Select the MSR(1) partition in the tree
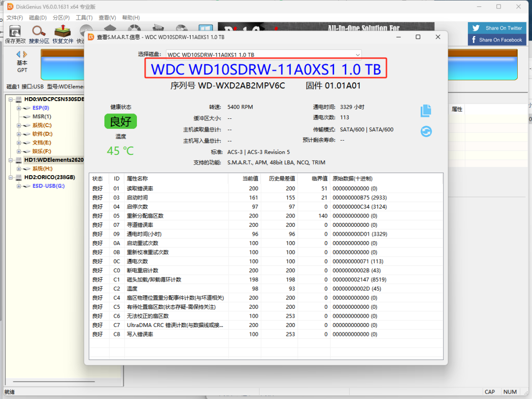Viewport: 532px width, 399px height. [42, 117]
